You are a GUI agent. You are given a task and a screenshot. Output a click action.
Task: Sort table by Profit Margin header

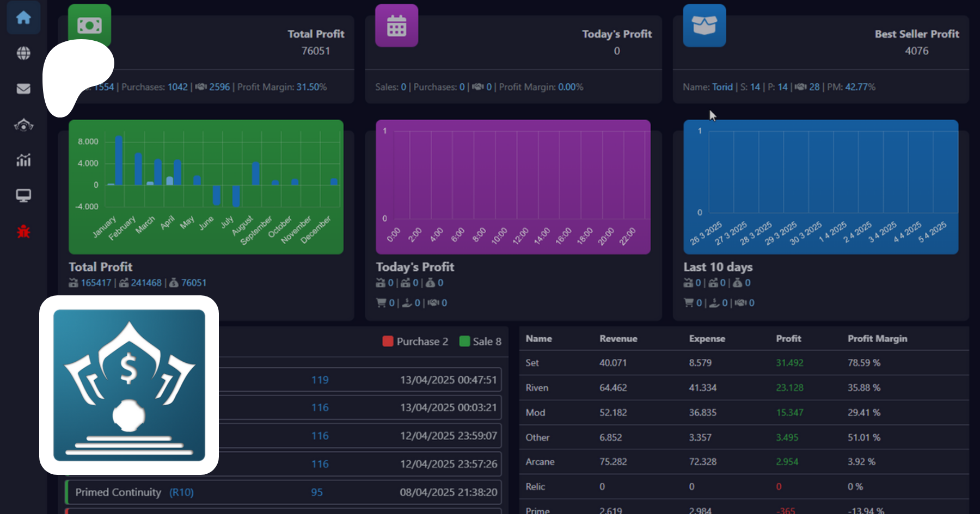pyautogui.click(x=877, y=339)
